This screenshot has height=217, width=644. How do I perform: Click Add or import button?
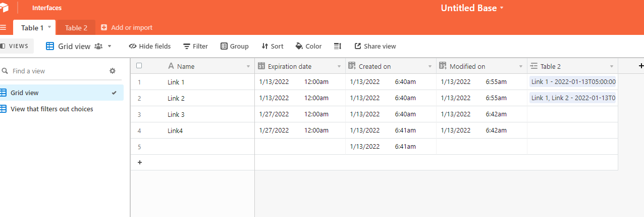click(127, 28)
